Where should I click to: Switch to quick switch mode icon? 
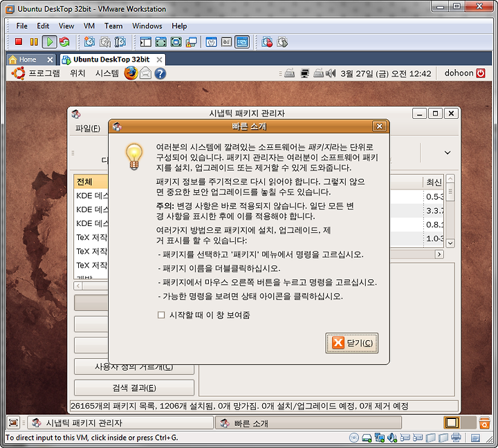(x=176, y=41)
